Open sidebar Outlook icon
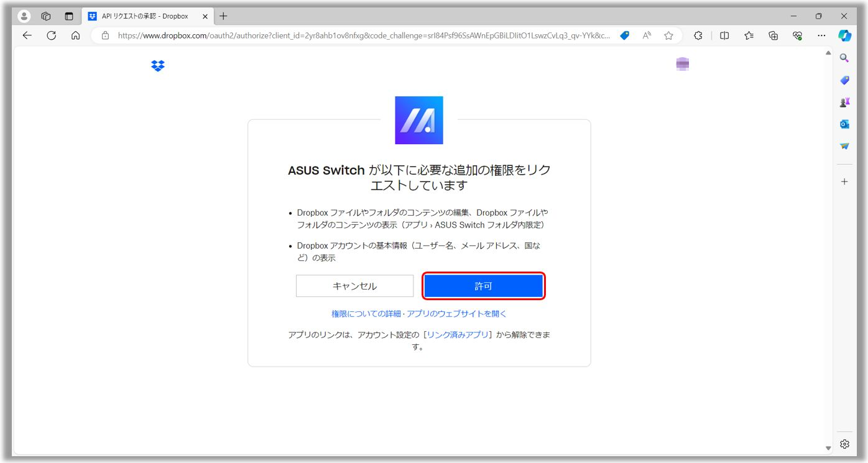Image resolution: width=868 pixels, height=463 pixels. coord(844,124)
